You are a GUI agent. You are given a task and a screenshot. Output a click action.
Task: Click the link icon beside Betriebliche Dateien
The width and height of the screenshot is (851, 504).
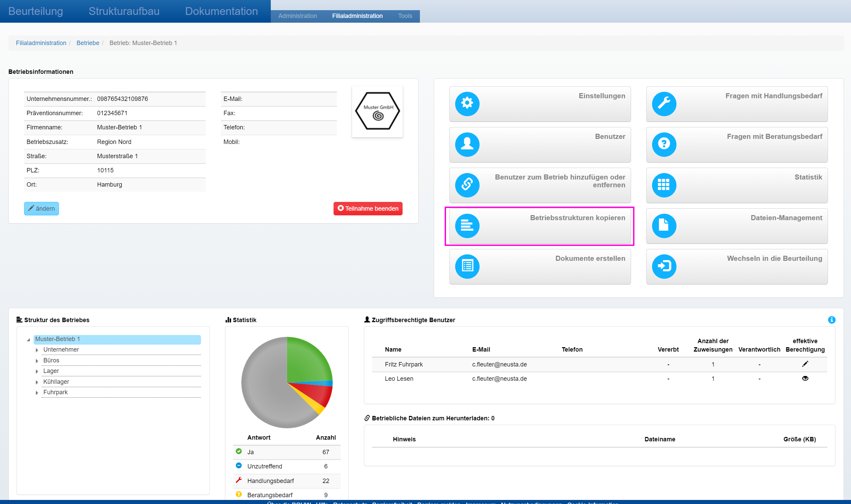[x=367, y=418]
